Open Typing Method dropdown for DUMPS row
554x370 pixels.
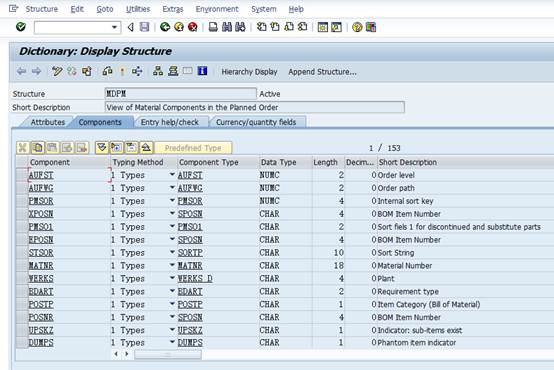click(x=172, y=342)
